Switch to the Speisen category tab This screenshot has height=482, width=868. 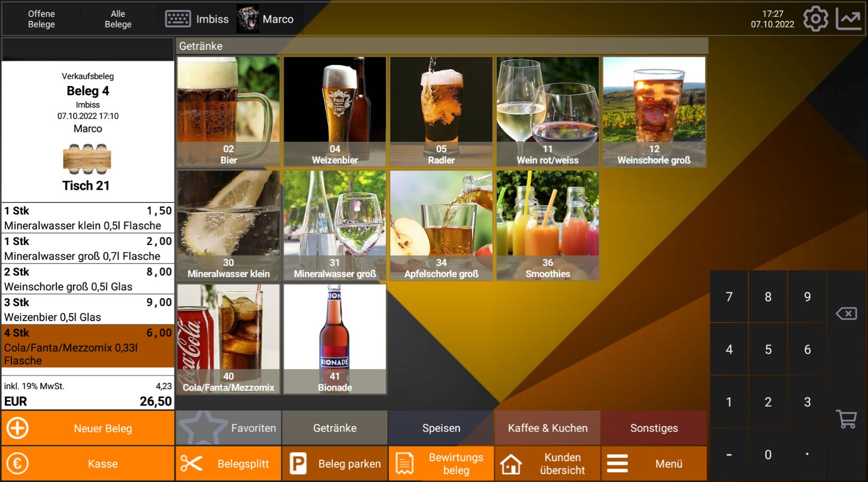point(441,428)
